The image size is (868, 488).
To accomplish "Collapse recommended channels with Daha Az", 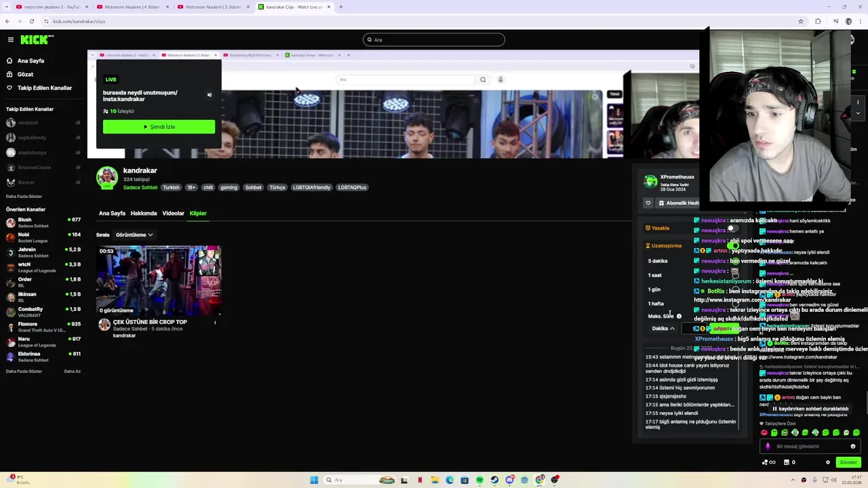I will tap(72, 371).
